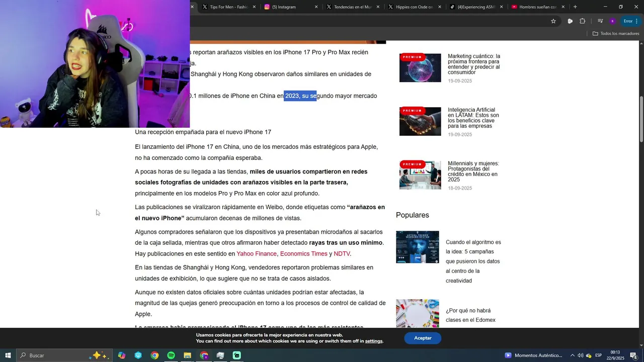
Task: Close the Experiencing ASMR tab
Action: coord(501,7)
